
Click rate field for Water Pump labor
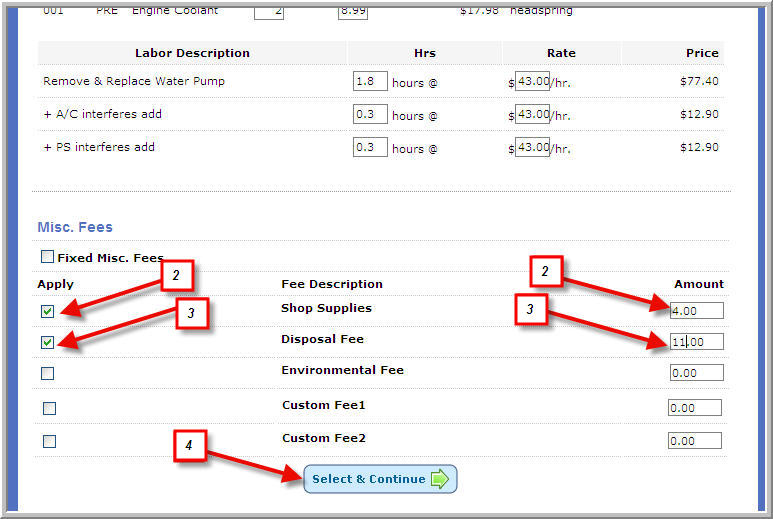click(533, 81)
